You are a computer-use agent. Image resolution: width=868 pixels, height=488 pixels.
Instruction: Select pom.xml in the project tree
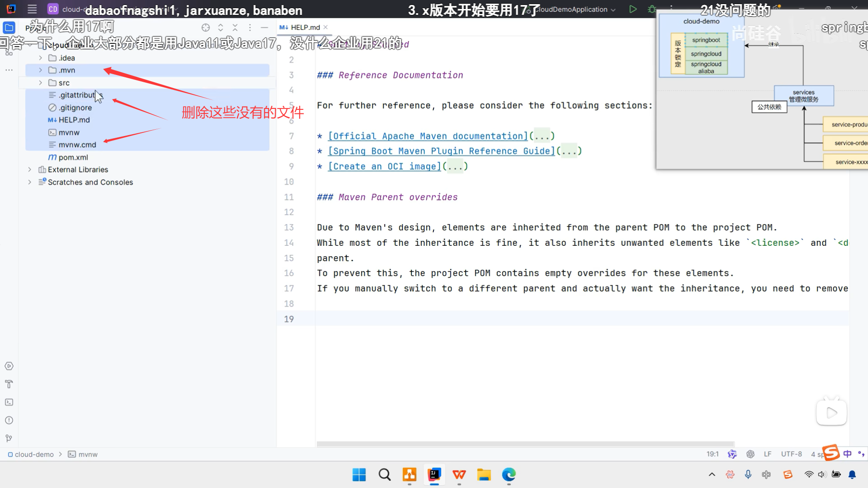(x=73, y=157)
